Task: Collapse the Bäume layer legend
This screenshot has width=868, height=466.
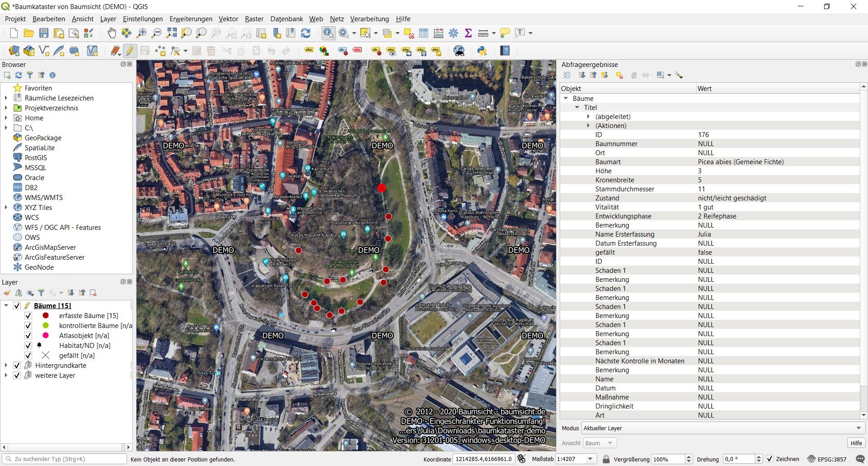Action: point(6,305)
